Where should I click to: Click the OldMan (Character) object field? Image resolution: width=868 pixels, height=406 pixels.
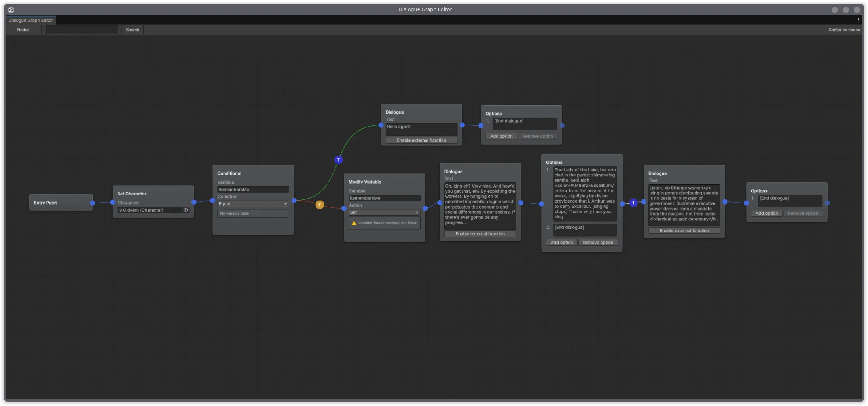click(153, 210)
